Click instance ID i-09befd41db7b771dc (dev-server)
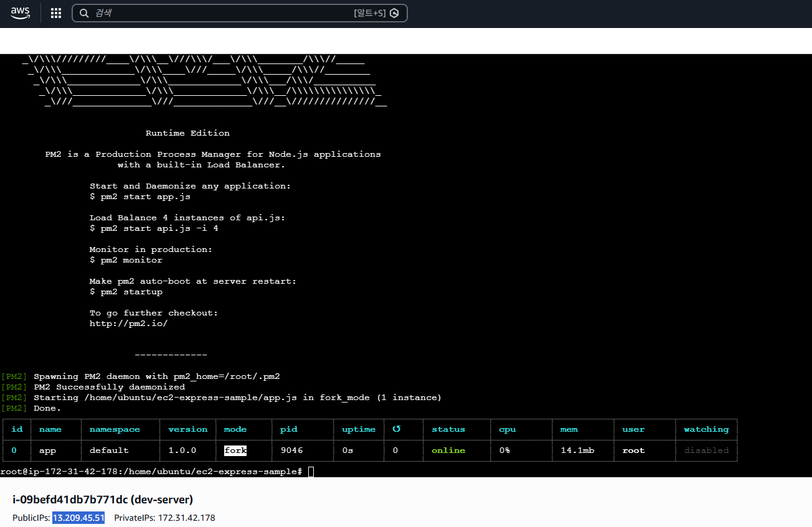The image size is (812, 527). (103, 500)
